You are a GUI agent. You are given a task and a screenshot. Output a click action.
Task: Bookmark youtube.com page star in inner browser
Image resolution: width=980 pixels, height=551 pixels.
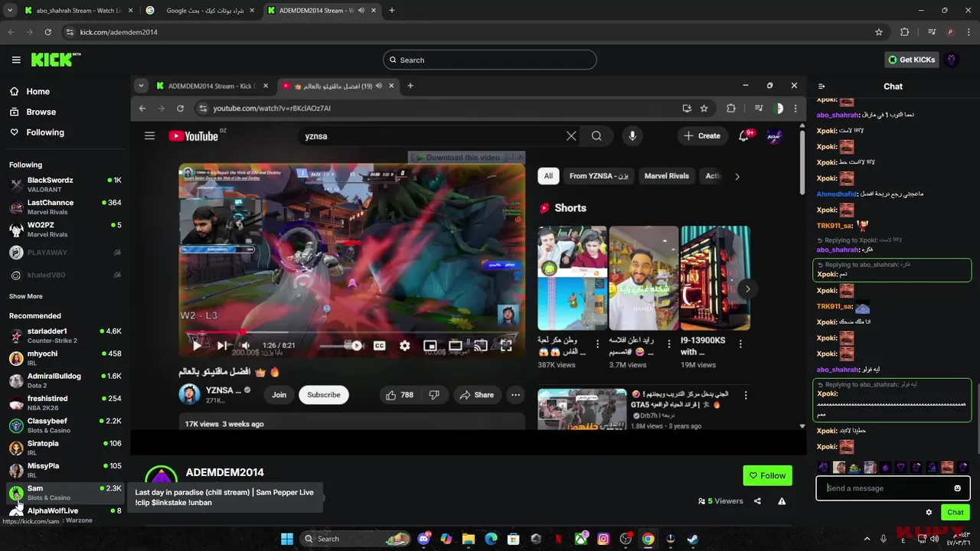point(704,109)
